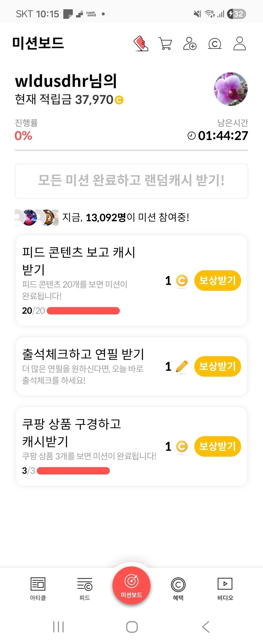
Task: Open the 혜택 benefits tab
Action: [178, 588]
